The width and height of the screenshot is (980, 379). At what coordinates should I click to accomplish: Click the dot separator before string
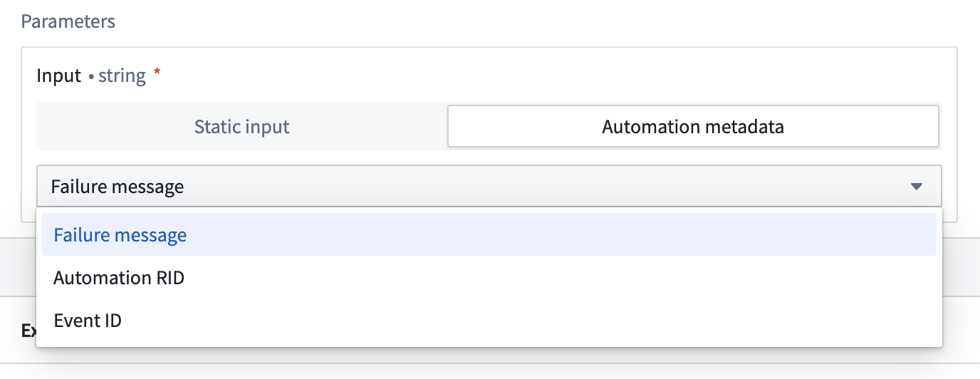(x=91, y=76)
